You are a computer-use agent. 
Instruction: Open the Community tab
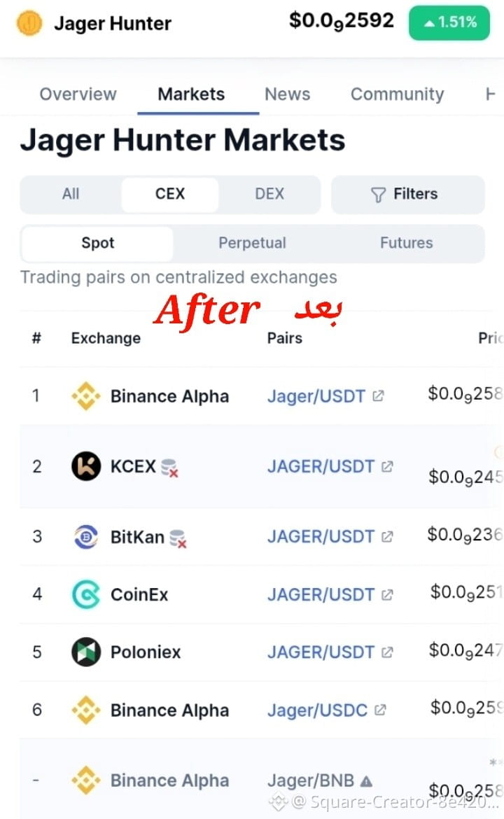(x=397, y=94)
